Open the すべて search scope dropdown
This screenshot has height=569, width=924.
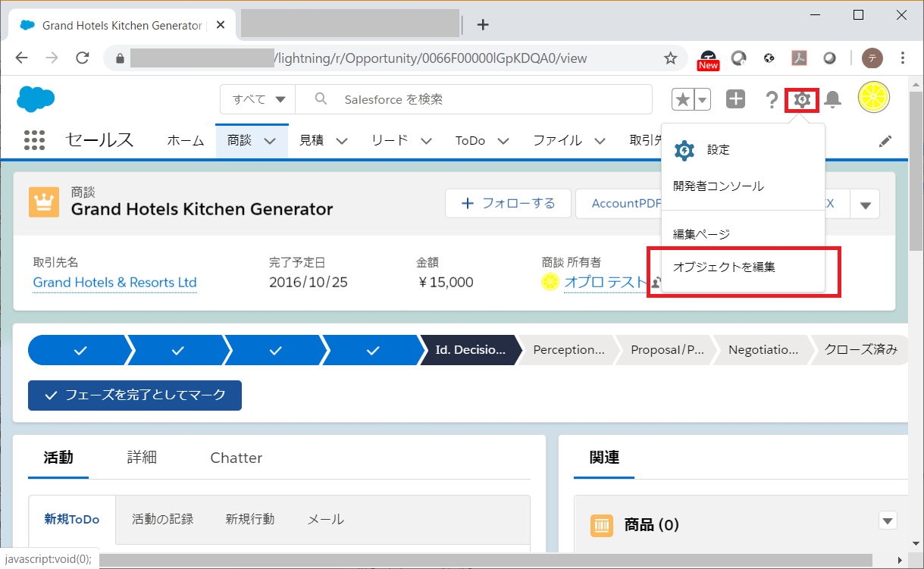click(258, 99)
